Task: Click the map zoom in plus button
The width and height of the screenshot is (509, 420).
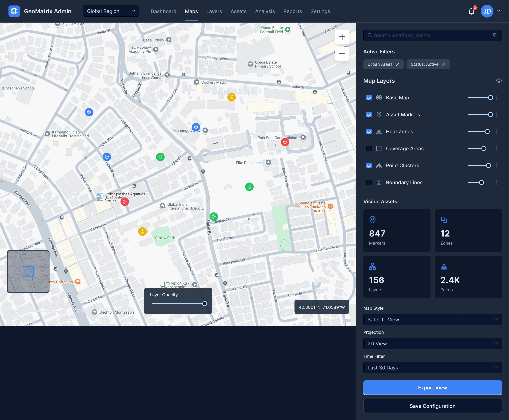Action: click(342, 37)
